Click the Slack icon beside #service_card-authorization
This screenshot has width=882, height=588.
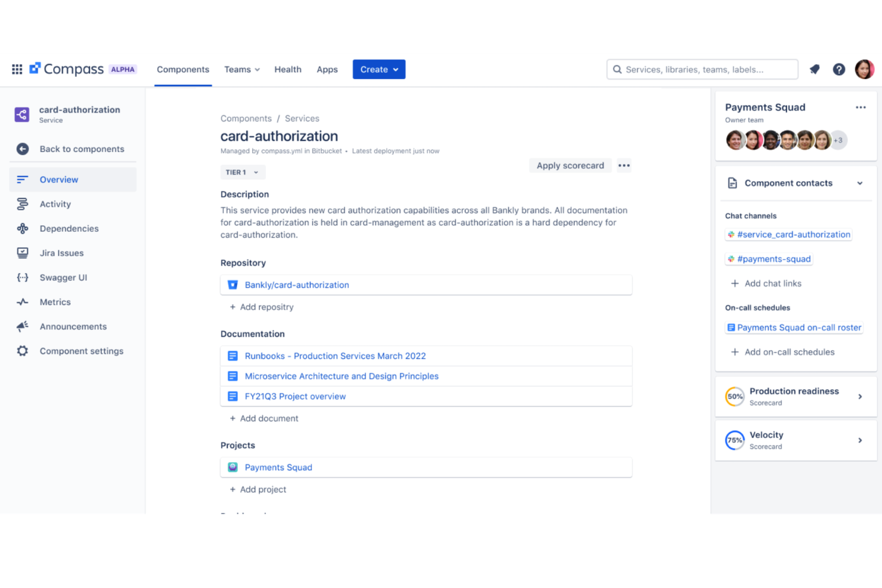(731, 235)
